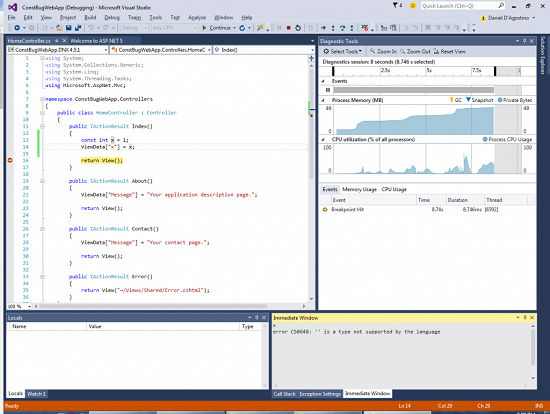Screen dimensions: 550x414
Task: Collapse the Events track section
Action: point(323,81)
